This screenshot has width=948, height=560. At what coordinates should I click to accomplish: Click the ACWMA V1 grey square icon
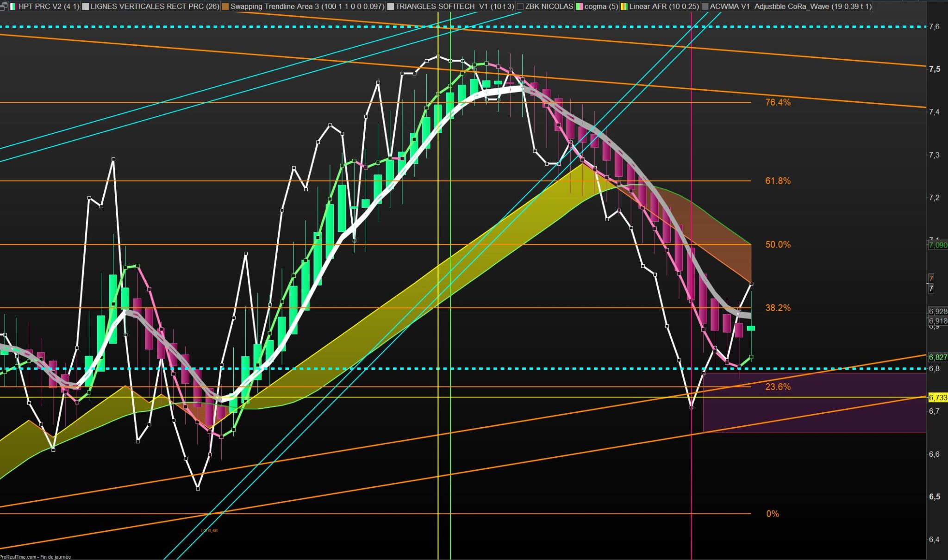(x=705, y=6)
